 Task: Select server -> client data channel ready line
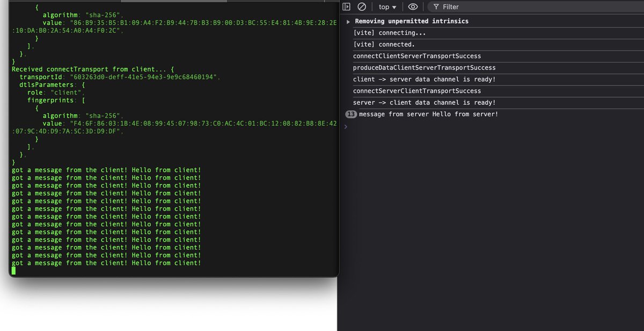(x=424, y=103)
